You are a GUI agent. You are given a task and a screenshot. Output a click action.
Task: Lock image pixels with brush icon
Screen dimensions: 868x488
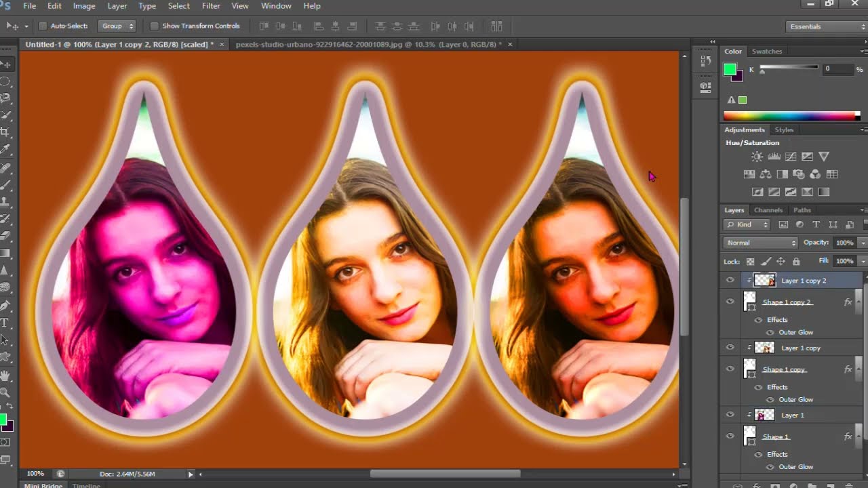[x=766, y=261]
